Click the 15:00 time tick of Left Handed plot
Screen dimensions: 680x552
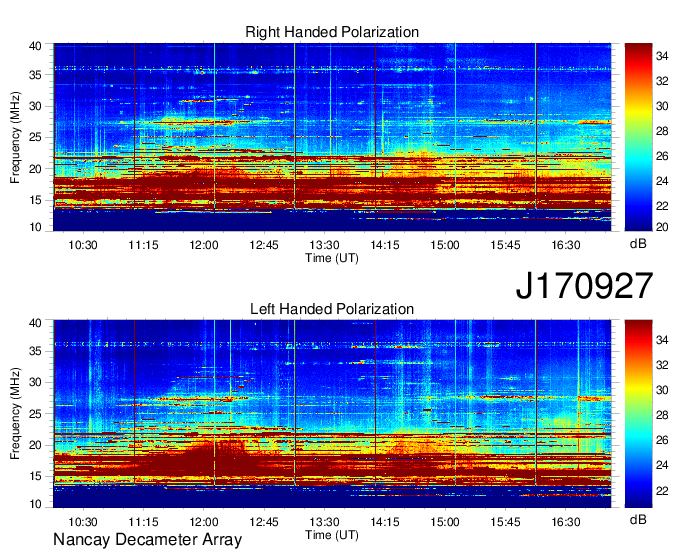click(445, 522)
